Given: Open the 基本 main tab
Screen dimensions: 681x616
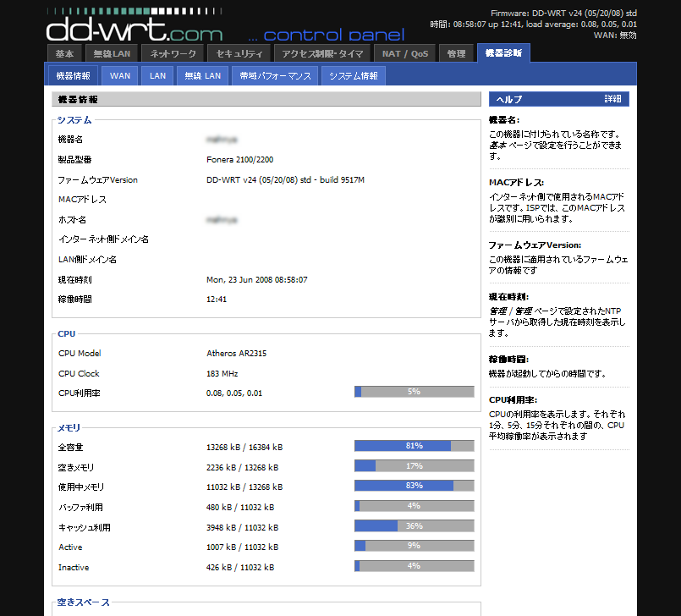Looking at the screenshot, I should click(65, 54).
